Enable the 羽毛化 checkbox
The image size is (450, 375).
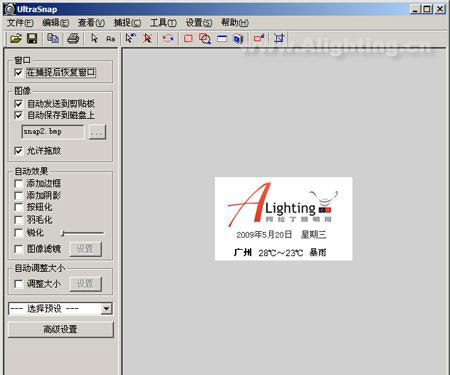(19, 220)
